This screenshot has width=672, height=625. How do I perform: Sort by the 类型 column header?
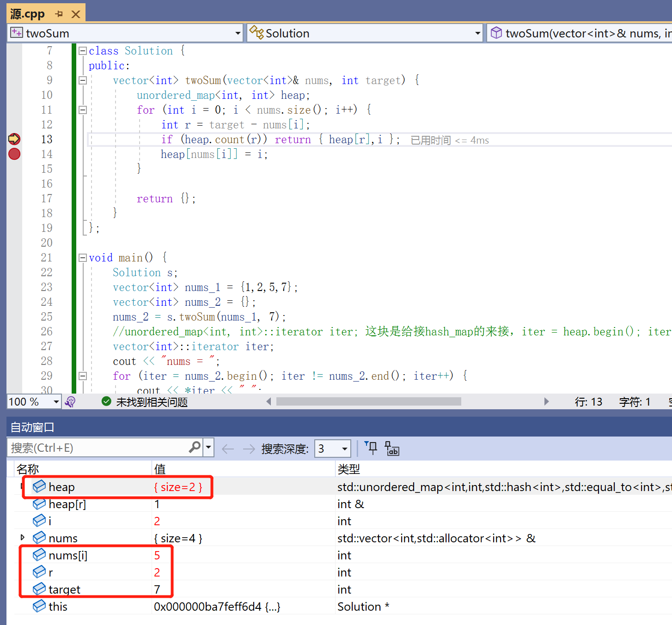coord(504,469)
